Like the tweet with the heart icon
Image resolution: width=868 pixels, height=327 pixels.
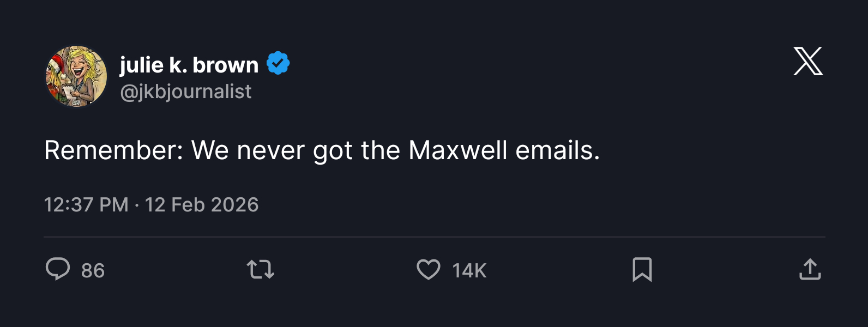pyautogui.click(x=429, y=269)
